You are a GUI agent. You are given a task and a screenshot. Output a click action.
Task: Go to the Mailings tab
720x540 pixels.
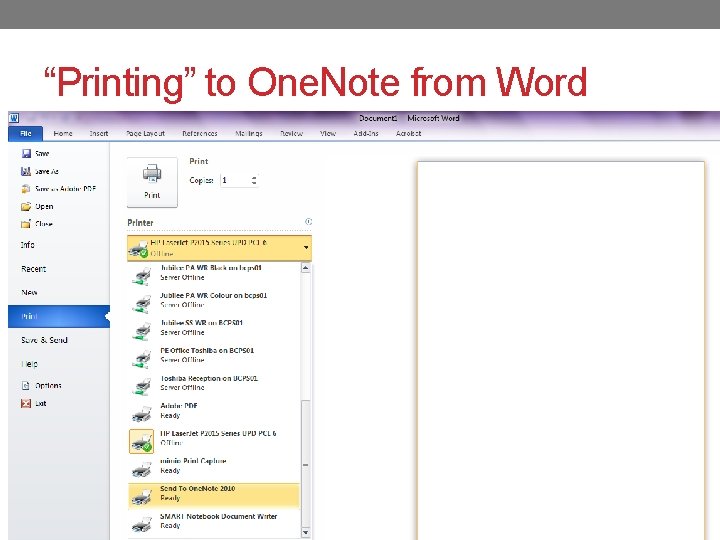(x=248, y=133)
